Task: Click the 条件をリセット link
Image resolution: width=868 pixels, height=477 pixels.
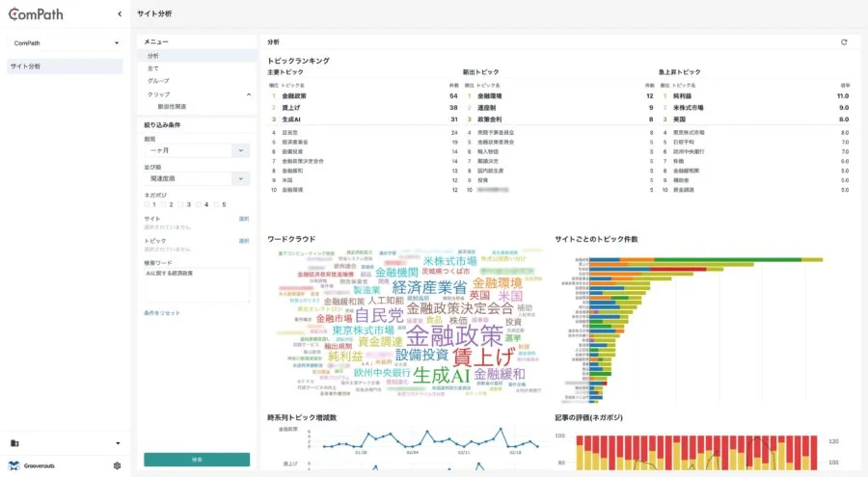Action: tap(162, 313)
